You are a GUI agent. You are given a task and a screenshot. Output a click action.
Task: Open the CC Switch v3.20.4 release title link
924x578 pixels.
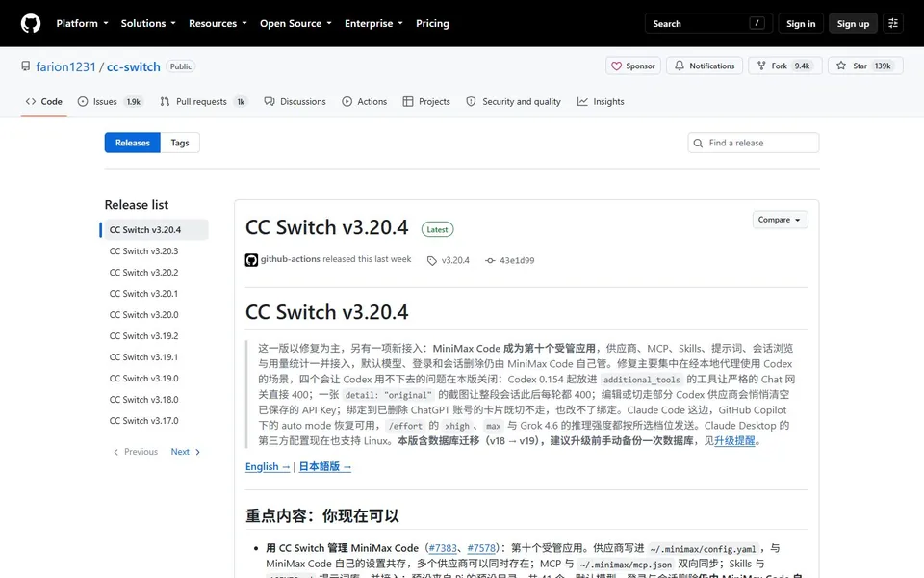pos(326,227)
